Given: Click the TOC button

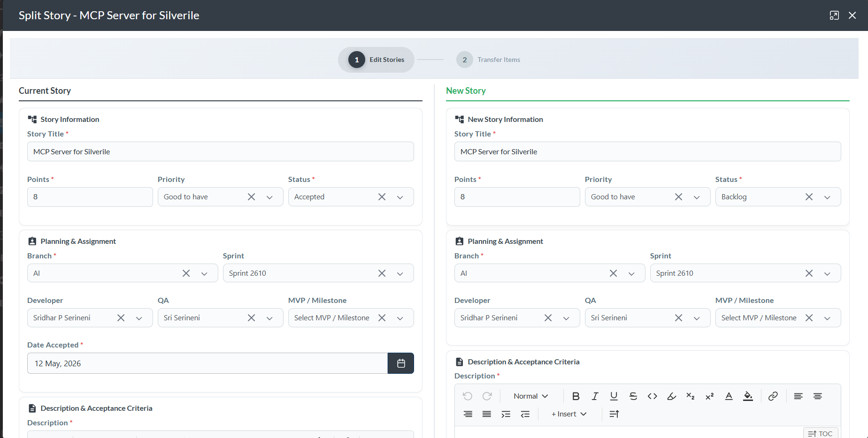Looking at the screenshot, I should [x=821, y=434].
